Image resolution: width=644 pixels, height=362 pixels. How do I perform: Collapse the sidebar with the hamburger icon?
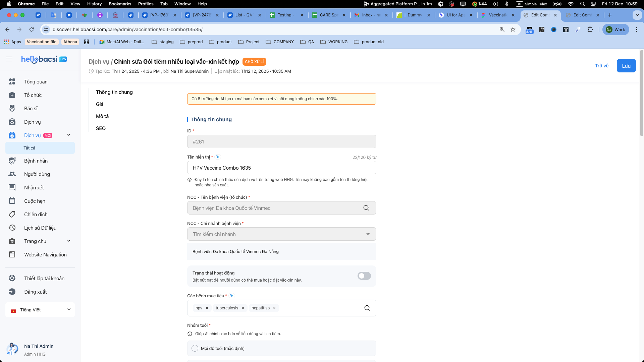click(9, 59)
